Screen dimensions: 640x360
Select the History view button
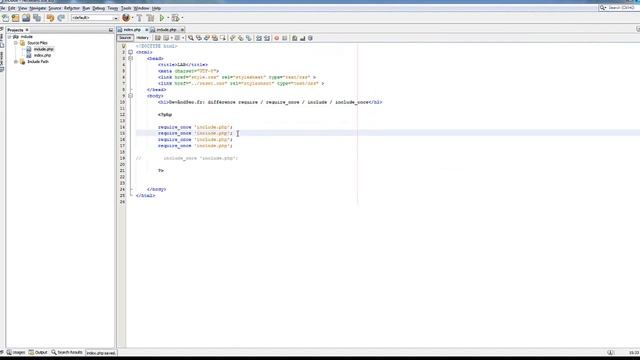[142, 38]
